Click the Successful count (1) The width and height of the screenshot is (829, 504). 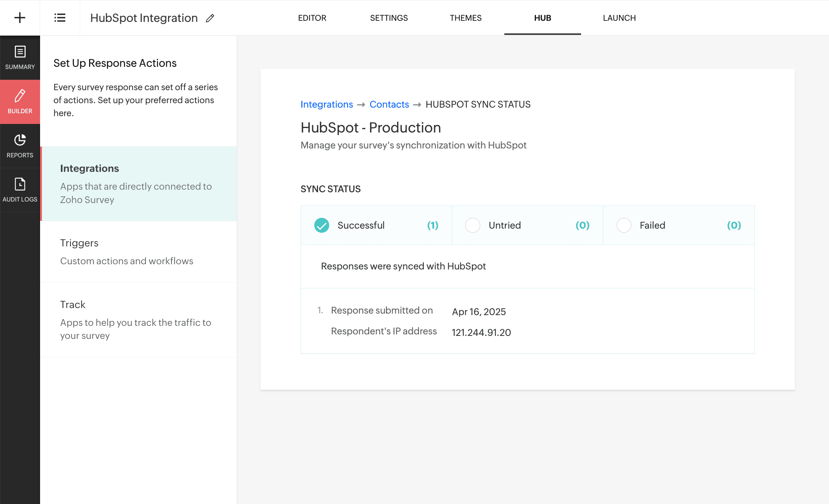pyautogui.click(x=433, y=225)
